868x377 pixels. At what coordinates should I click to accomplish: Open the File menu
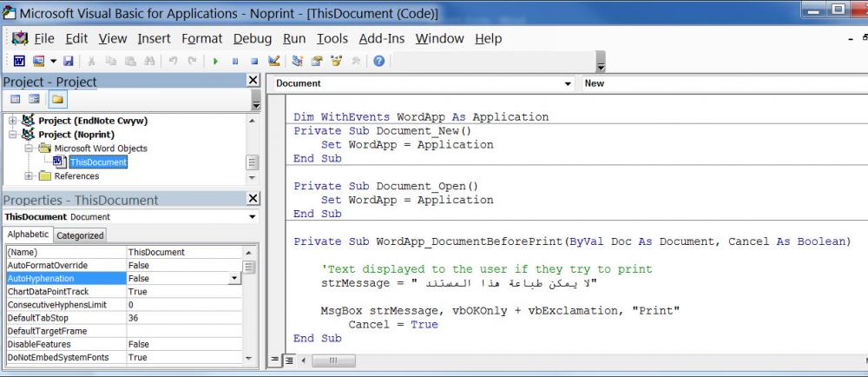(44, 38)
